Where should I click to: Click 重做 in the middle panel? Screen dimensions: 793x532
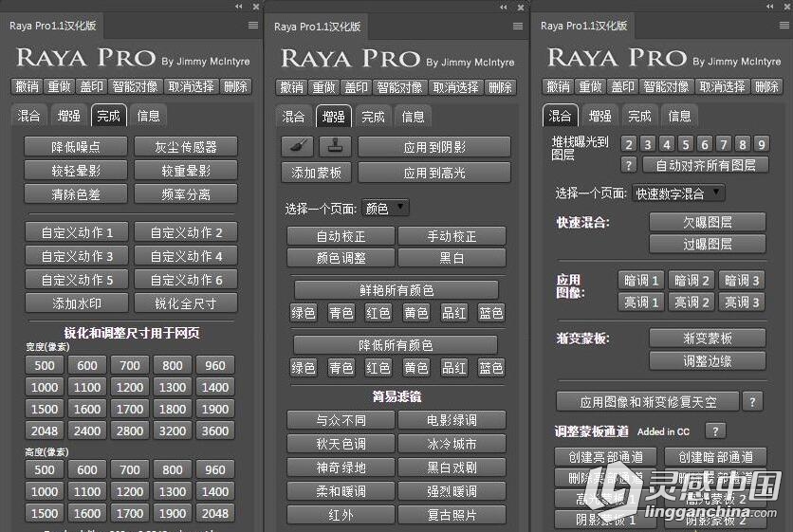pos(323,87)
